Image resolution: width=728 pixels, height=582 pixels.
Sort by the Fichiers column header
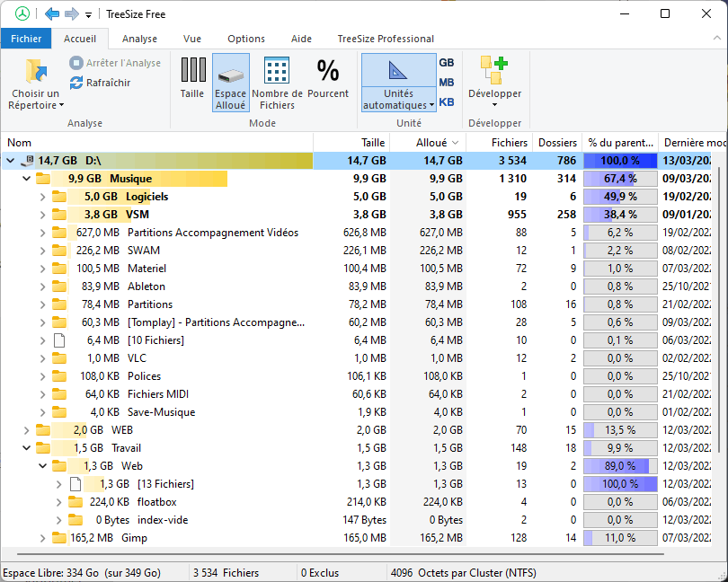click(499, 143)
